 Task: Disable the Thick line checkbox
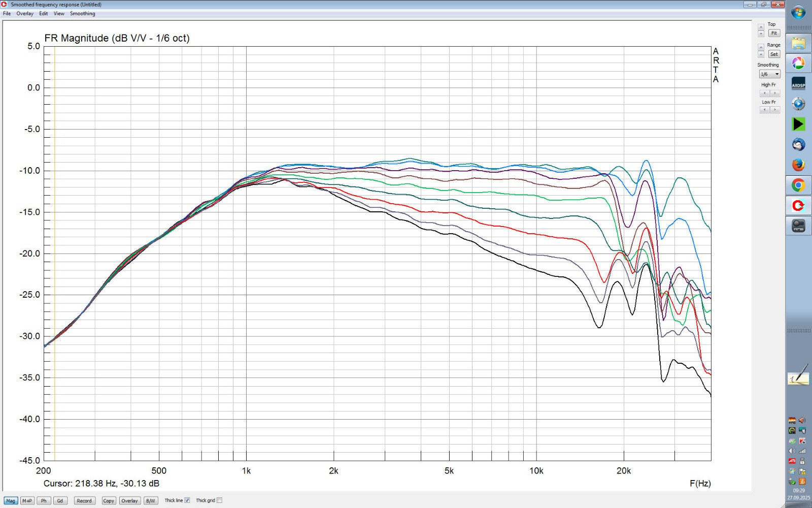[x=187, y=500]
